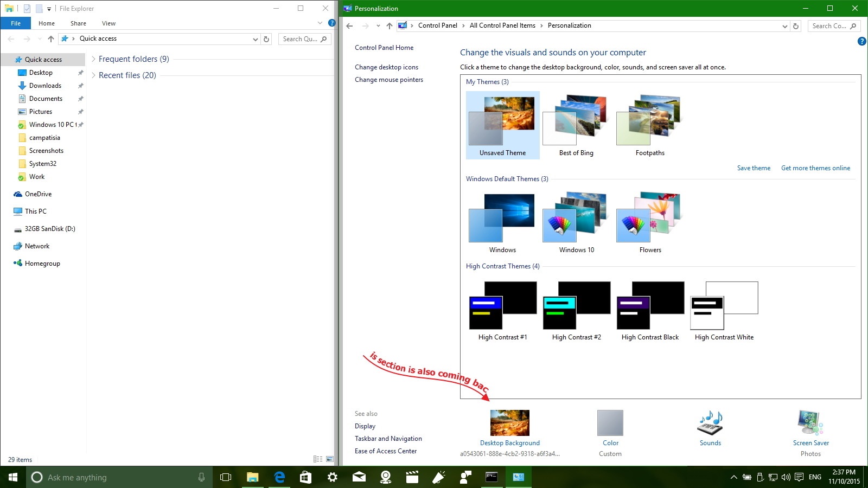This screenshot has width=868, height=488.
Task: Go up one folder in File Explorer
Action: [x=51, y=39]
